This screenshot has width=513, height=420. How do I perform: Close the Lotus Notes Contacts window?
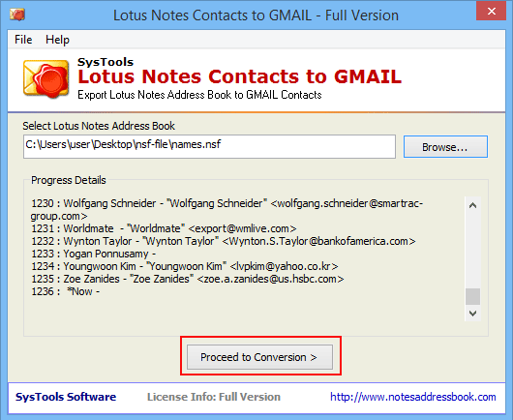[491, 11]
